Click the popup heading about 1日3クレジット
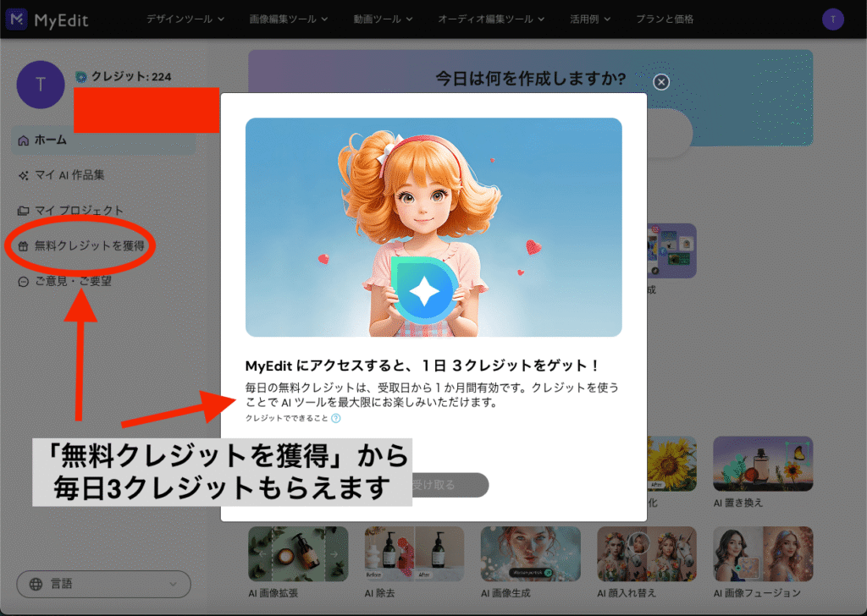The image size is (867, 616). [x=422, y=366]
